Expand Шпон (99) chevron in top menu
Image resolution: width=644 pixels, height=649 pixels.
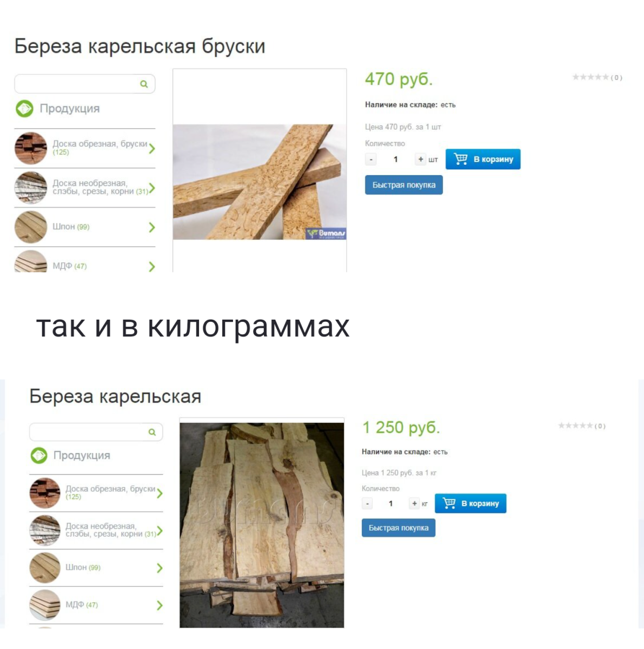coord(152,227)
